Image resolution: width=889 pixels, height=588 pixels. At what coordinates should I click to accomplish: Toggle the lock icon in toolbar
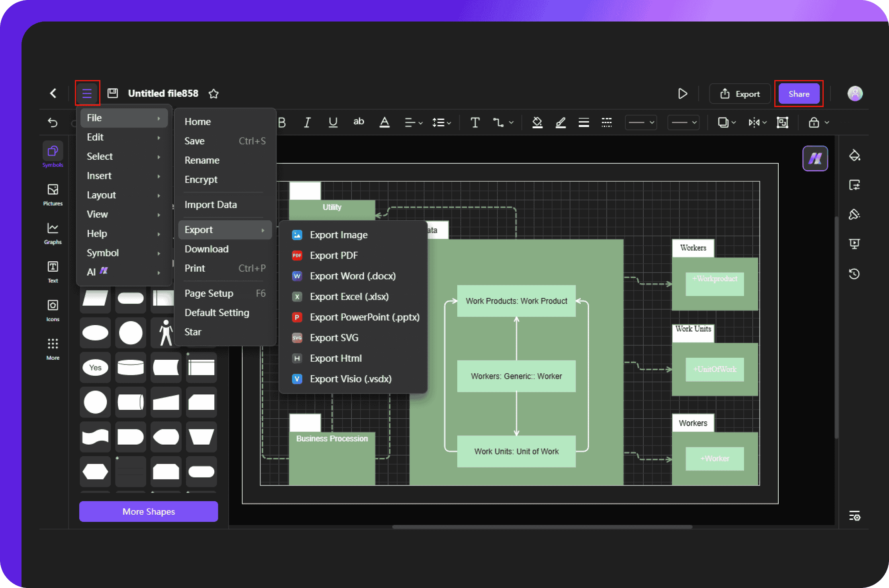tap(814, 124)
